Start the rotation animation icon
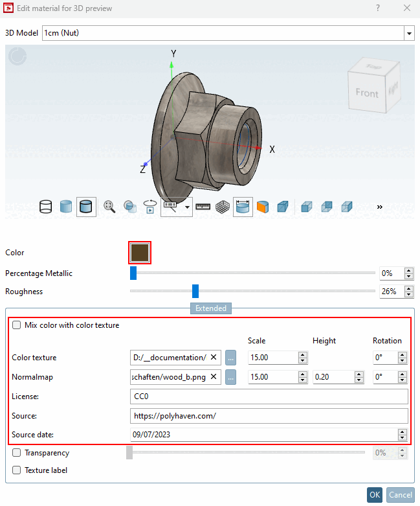 click(150, 207)
